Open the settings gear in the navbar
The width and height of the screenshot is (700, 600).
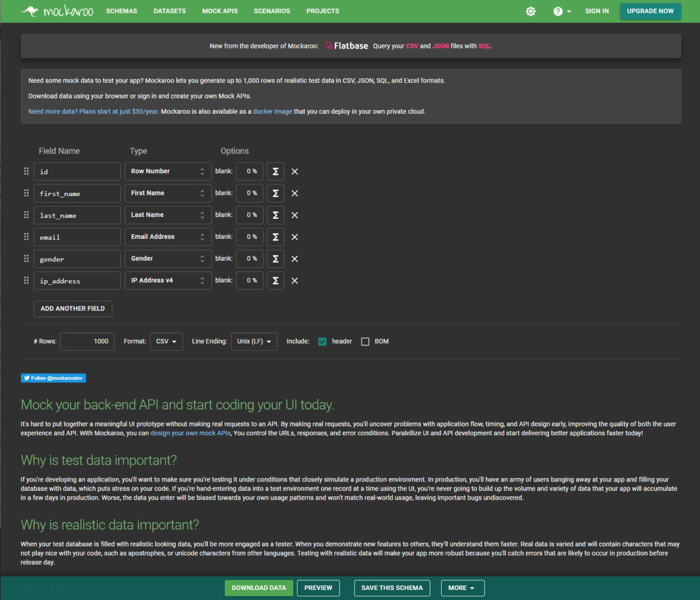530,11
